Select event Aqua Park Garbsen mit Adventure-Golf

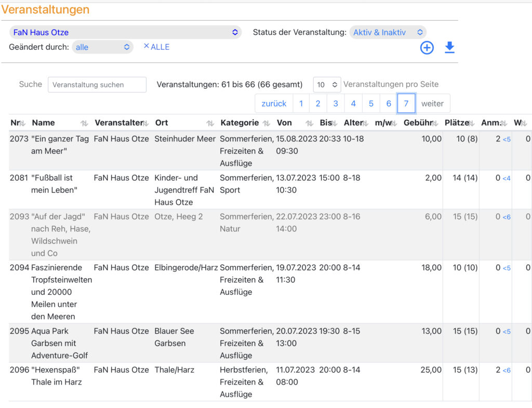59,343
